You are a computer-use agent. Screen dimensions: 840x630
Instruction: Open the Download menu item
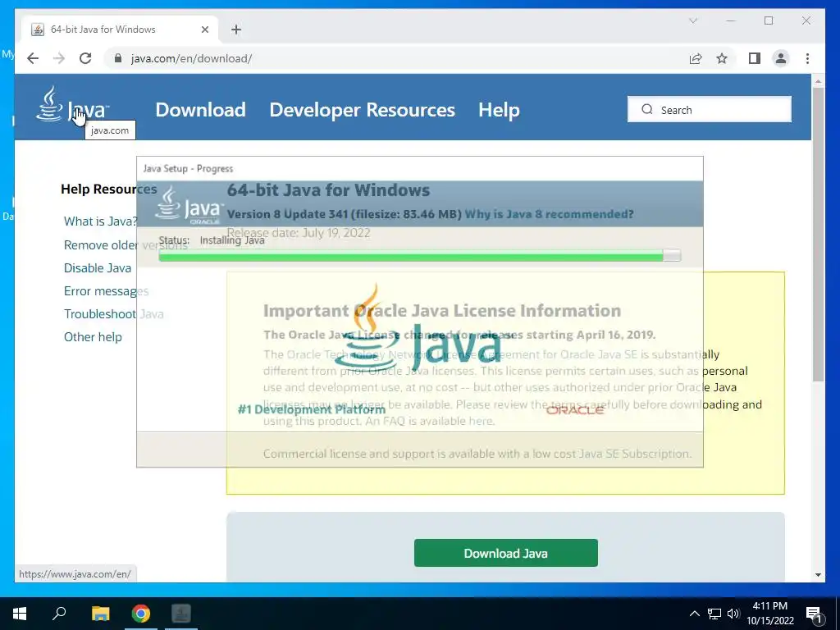[x=200, y=110]
